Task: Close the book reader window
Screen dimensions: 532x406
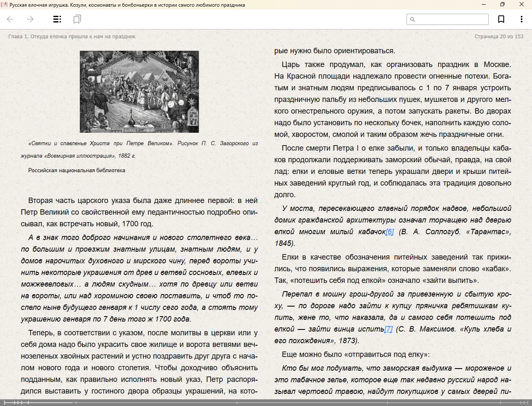Action: pyautogui.click(x=522, y=5)
